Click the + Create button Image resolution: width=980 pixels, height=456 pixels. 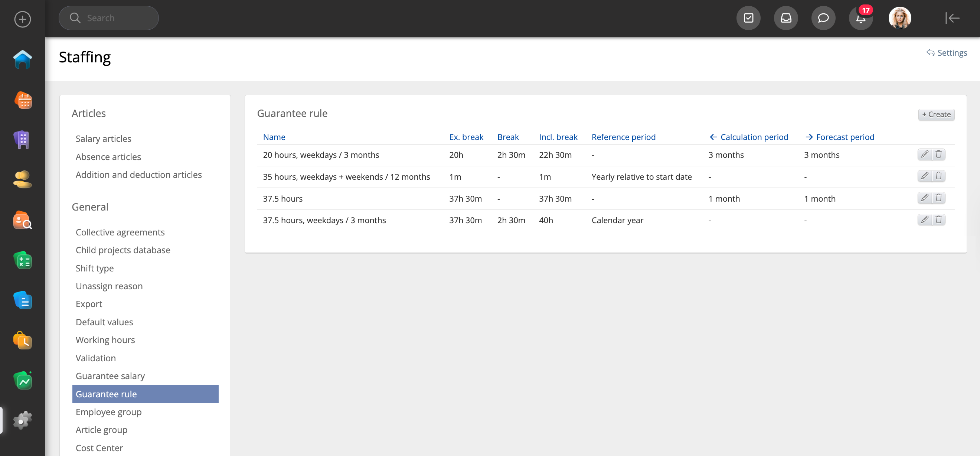936,114
